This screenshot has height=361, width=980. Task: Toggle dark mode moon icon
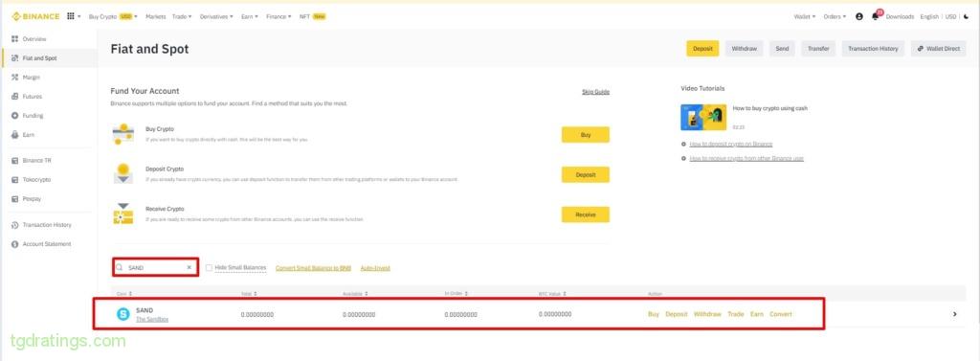[967, 17]
